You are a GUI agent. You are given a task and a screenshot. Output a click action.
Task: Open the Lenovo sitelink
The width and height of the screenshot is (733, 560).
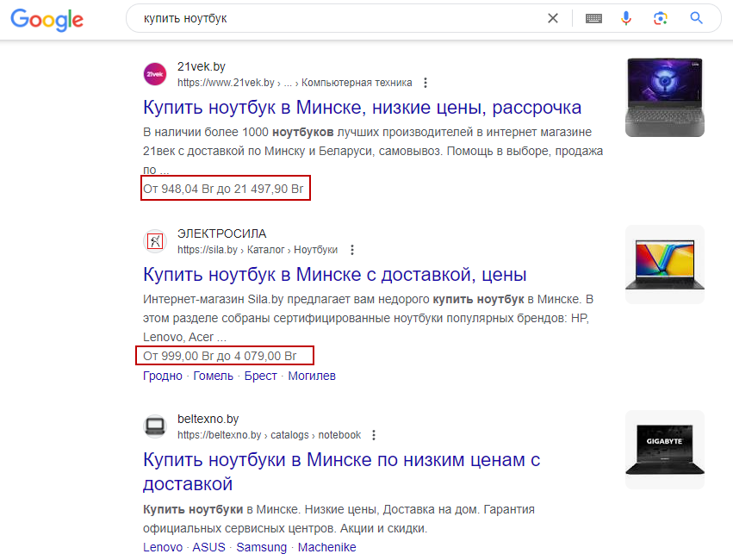[163, 547]
